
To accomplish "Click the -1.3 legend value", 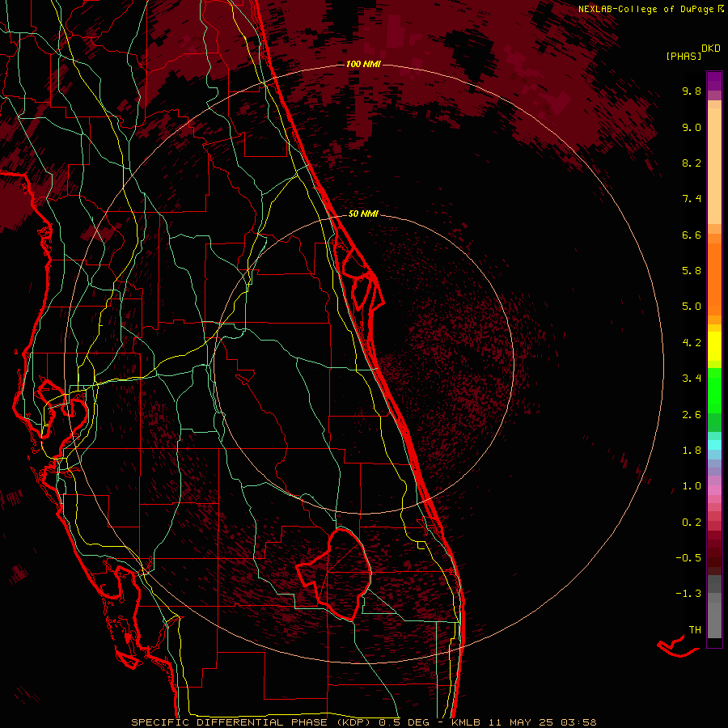I will (688, 594).
